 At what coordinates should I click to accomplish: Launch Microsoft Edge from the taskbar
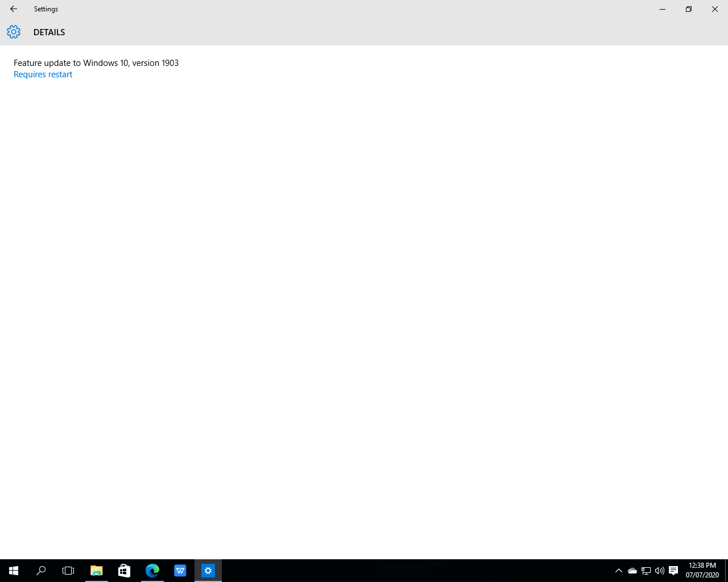[152, 571]
